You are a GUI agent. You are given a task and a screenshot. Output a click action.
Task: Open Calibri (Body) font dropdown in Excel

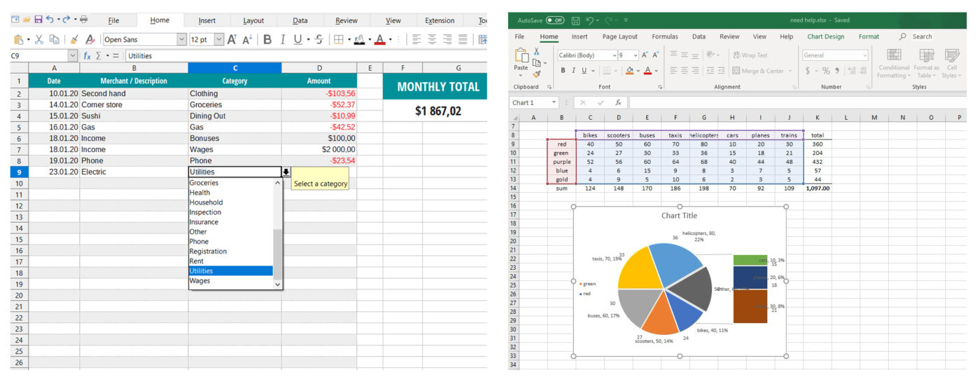pyautogui.click(x=615, y=55)
